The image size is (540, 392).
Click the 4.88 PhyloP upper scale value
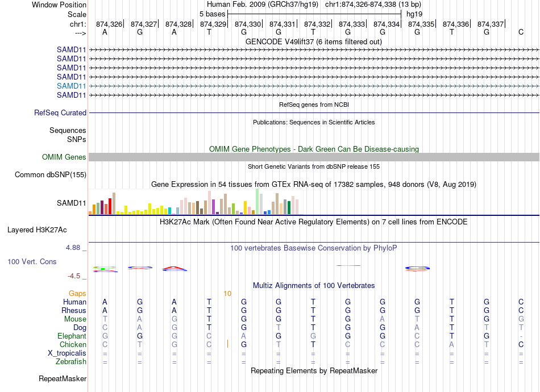pos(73,248)
